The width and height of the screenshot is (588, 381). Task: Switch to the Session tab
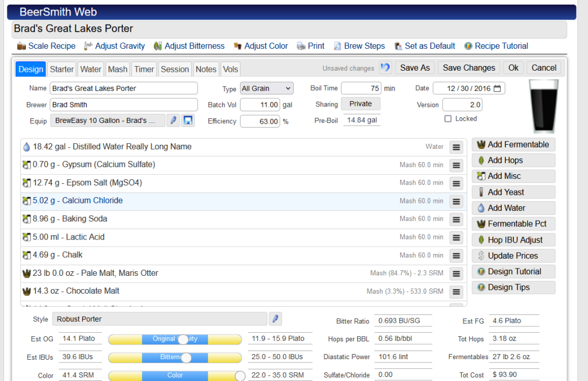click(175, 69)
